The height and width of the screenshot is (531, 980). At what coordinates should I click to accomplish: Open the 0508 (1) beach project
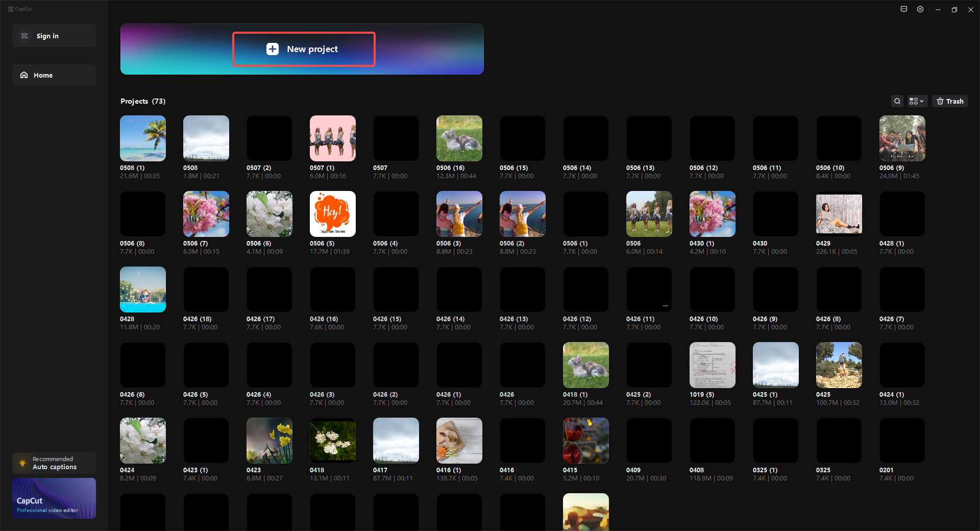(142, 138)
